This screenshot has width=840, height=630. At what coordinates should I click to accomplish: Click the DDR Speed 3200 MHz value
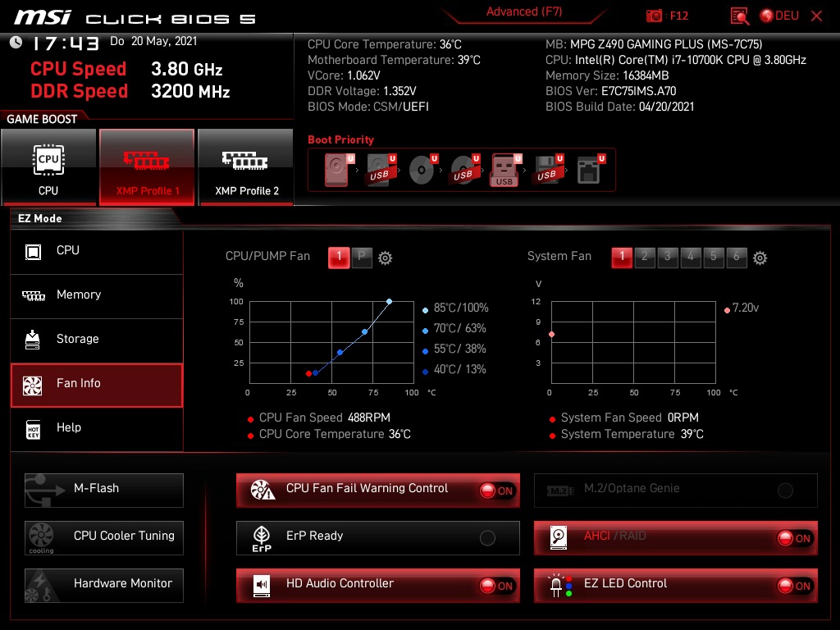[x=190, y=91]
